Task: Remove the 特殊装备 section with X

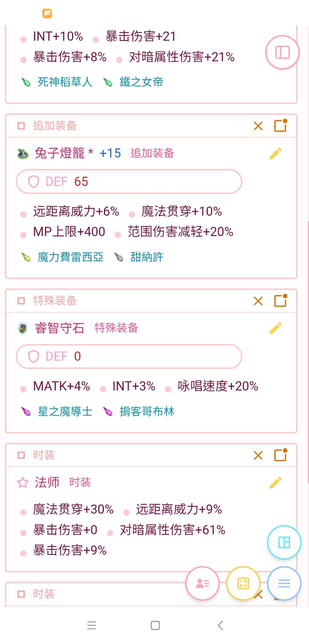Action: coord(258,301)
